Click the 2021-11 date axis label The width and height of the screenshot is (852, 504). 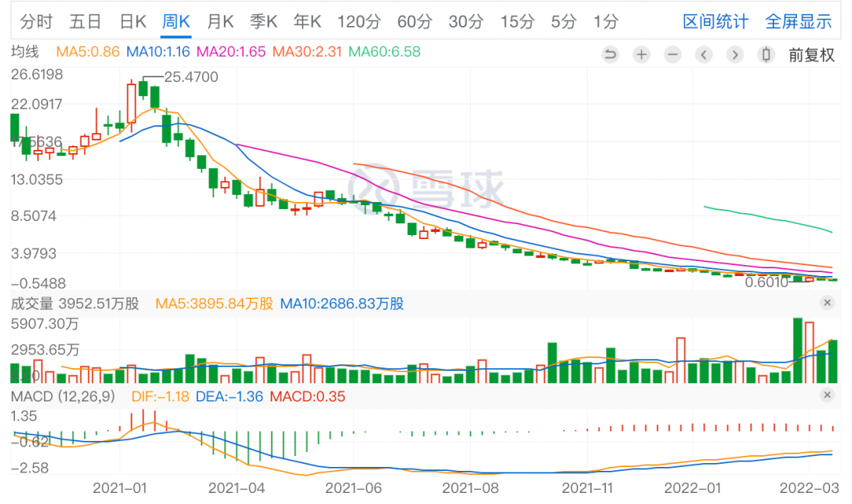pos(587,487)
